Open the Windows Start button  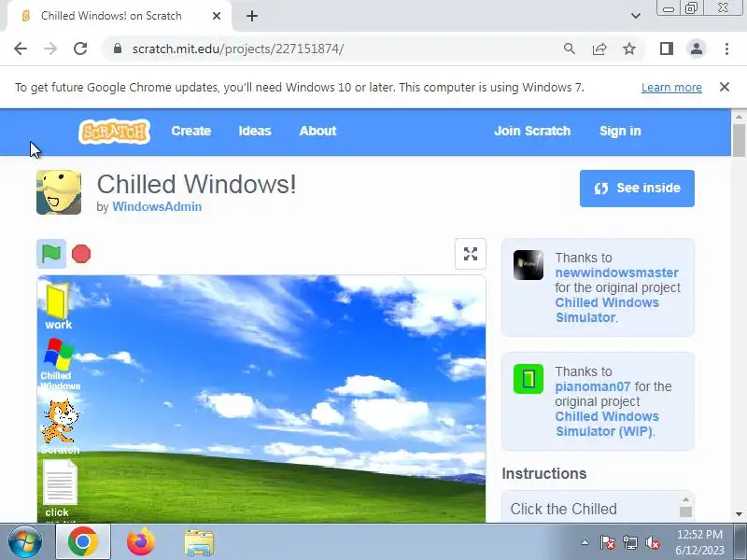(24, 542)
